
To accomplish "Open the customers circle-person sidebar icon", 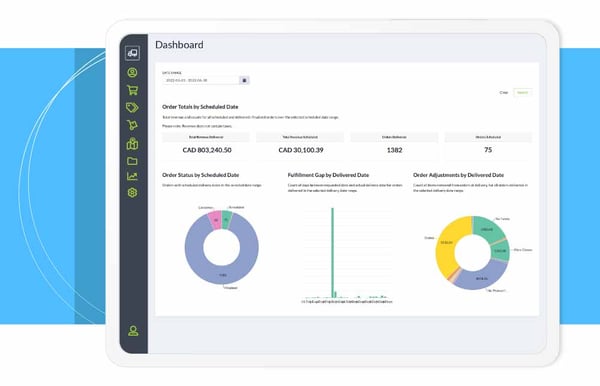I will point(132,73).
